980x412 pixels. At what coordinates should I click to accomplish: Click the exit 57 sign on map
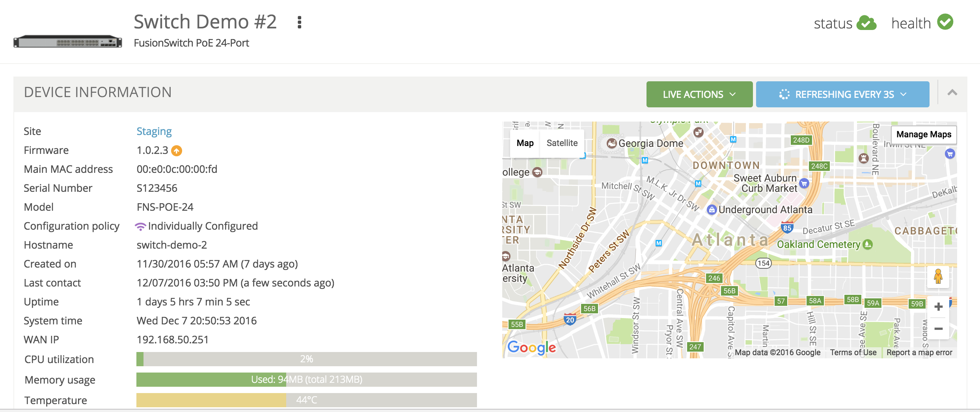coord(781,301)
